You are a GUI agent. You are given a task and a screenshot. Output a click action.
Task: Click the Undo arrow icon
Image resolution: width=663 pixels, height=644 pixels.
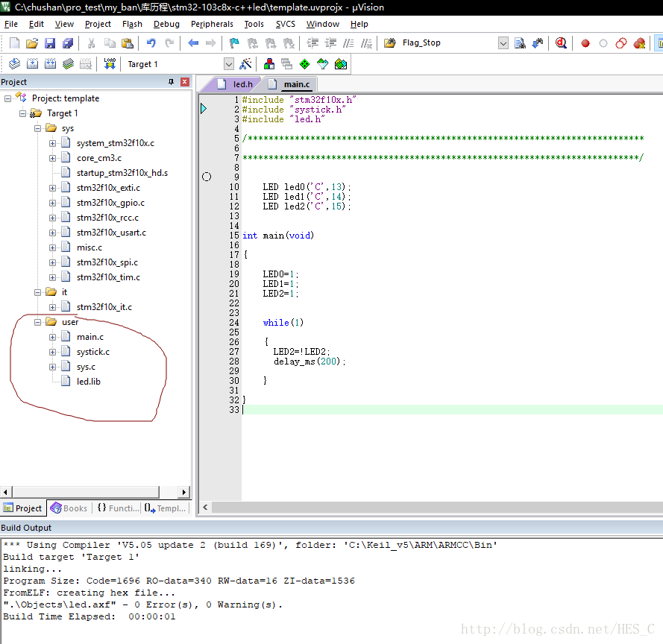pyautogui.click(x=151, y=43)
